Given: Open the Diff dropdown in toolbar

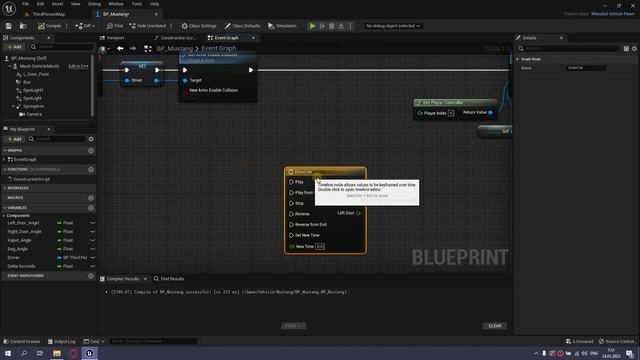Looking at the screenshot, I should tap(85, 26).
